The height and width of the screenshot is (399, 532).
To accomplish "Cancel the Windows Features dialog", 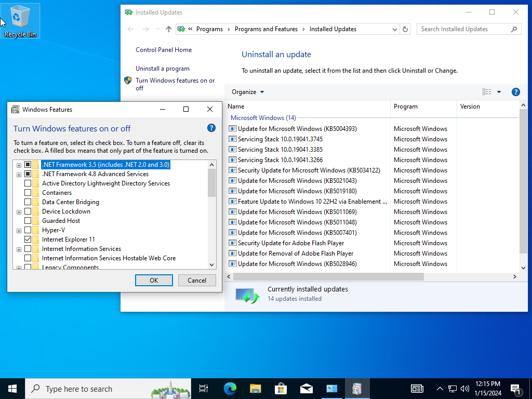I will pyautogui.click(x=197, y=280).
